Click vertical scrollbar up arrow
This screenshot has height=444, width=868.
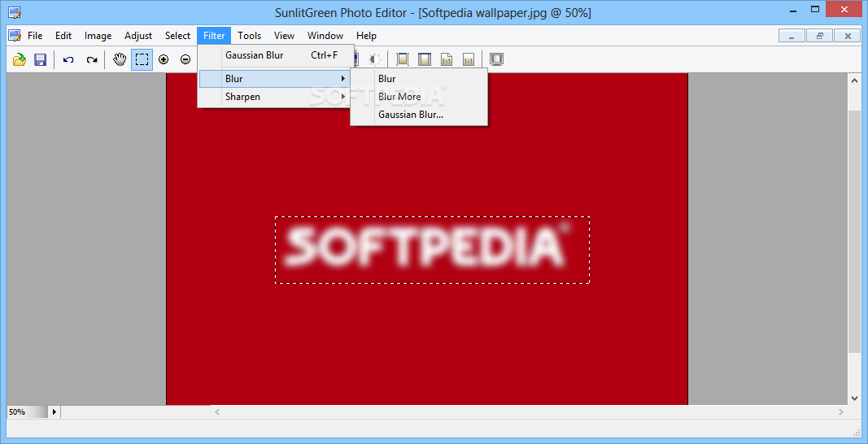point(853,81)
